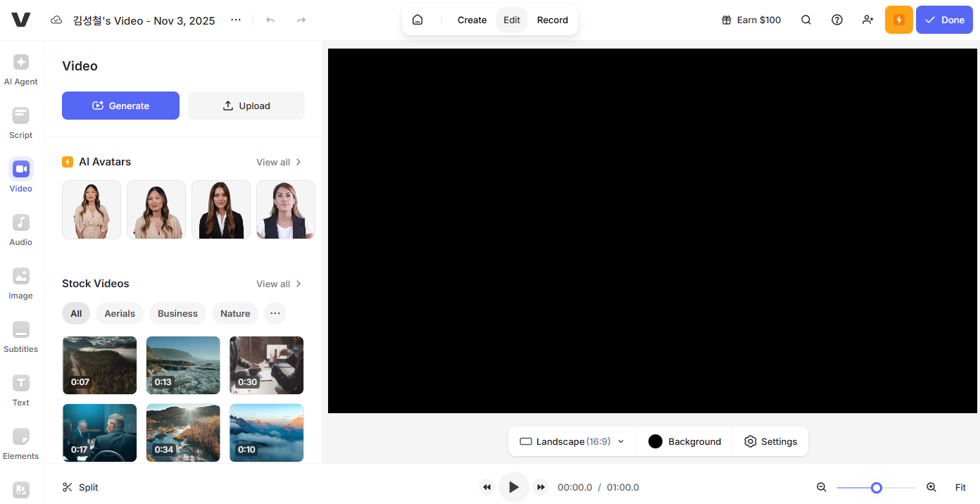Expand AI Avatars with View all
The width and height of the screenshot is (980, 504).
[x=279, y=162]
